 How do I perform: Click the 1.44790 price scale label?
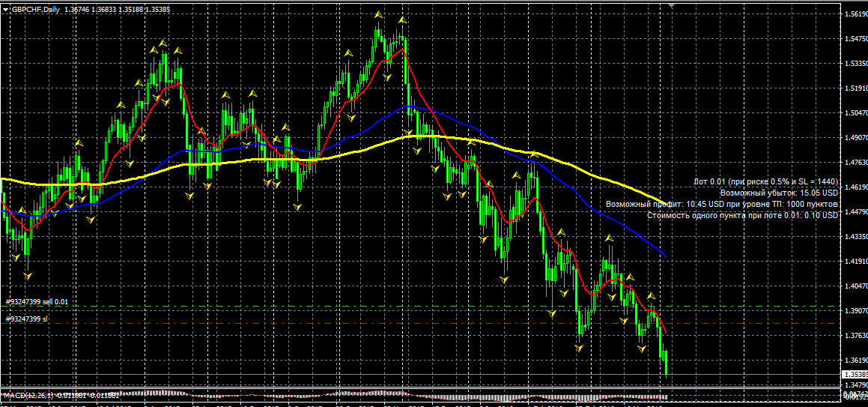tap(856, 211)
